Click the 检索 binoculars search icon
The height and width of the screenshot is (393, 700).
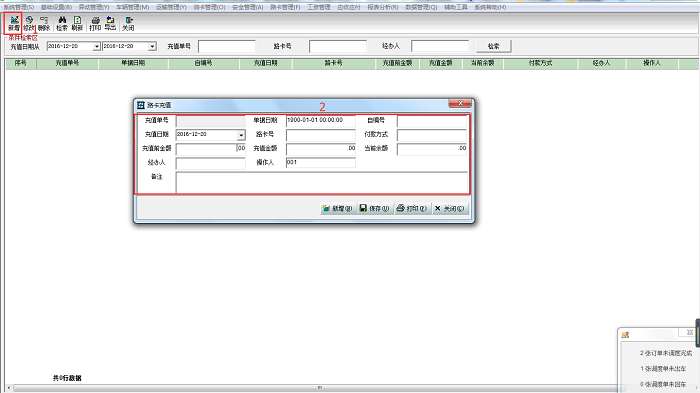[x=62, y=23]
